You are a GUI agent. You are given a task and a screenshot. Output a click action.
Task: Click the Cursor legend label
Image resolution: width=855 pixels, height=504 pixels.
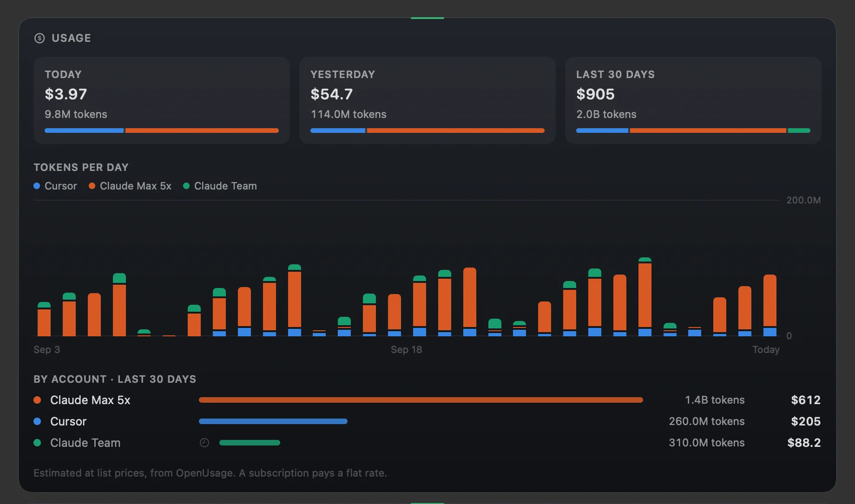pyautogui.click(x=61, y=186)
